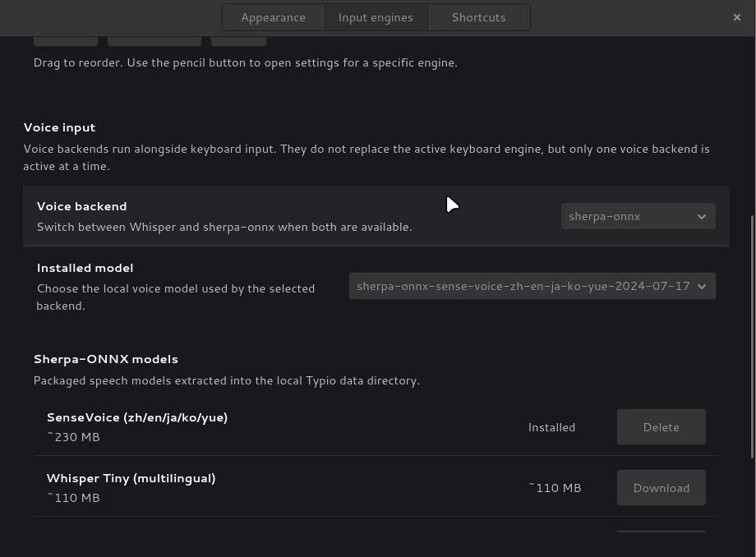Click the chevron arrow of Installed model selector
The height and width of the screenshot is (557, 756).
pyautogui.click(x=702, y=287)
